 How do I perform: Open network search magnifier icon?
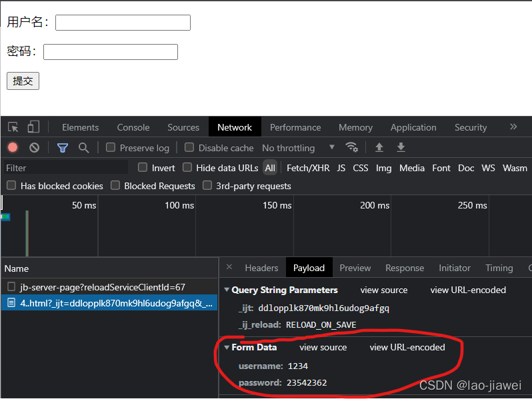point(83,148)
